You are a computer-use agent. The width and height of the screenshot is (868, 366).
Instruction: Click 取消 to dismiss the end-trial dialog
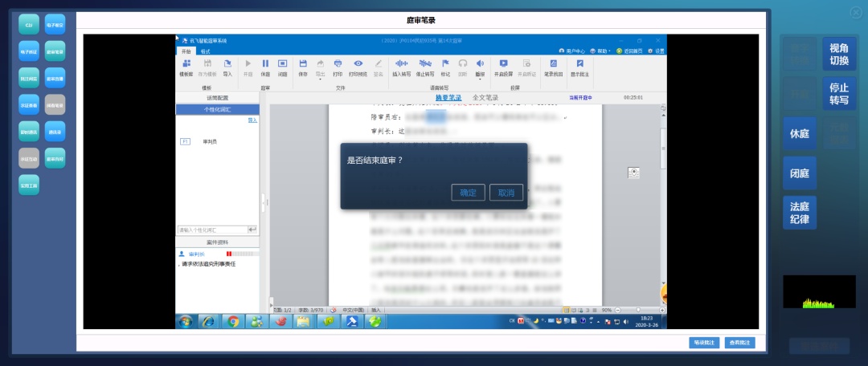click(x=506, y=193)
